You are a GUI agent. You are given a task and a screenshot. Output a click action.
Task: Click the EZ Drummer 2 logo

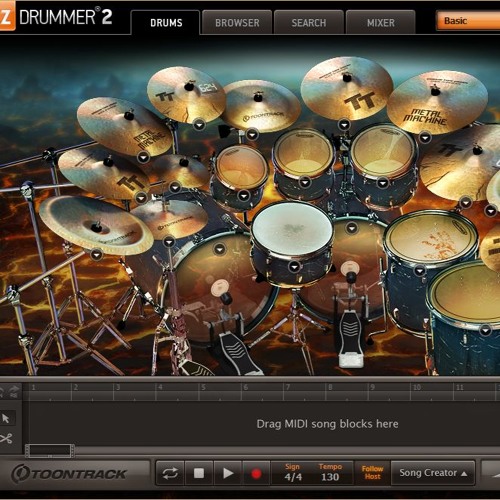56,17
